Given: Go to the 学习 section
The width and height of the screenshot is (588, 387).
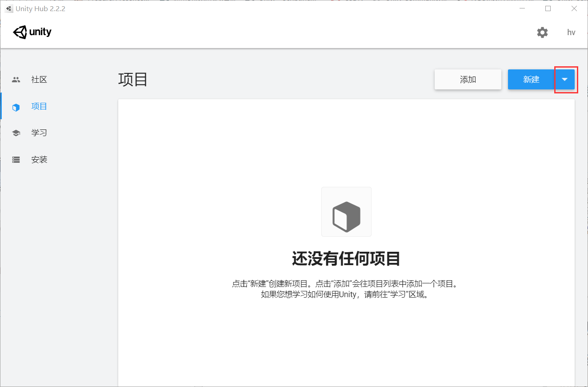Looking at the screenshot, I should point(39,132).
